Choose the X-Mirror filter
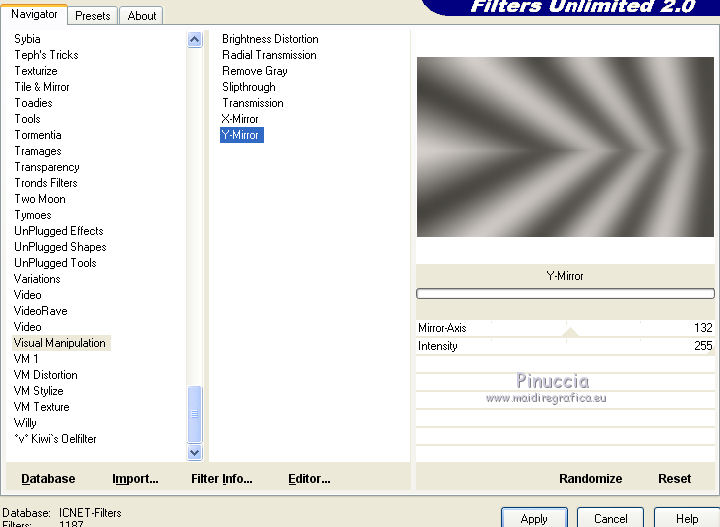 pyautogui.click(x=240, y=119)
